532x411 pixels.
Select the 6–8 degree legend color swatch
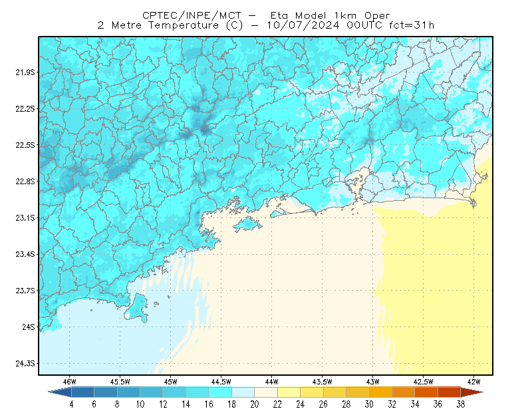pyautogui.click(x=106, y=392)
